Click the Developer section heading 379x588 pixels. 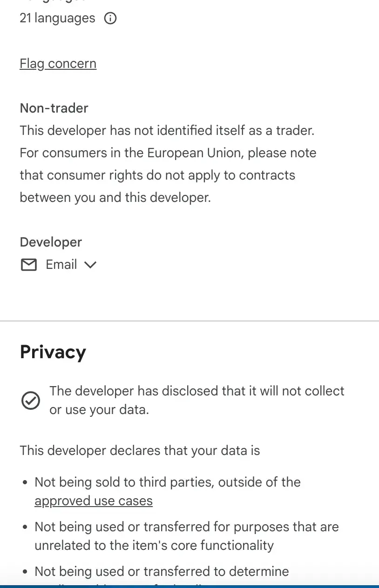click(51, 242)
